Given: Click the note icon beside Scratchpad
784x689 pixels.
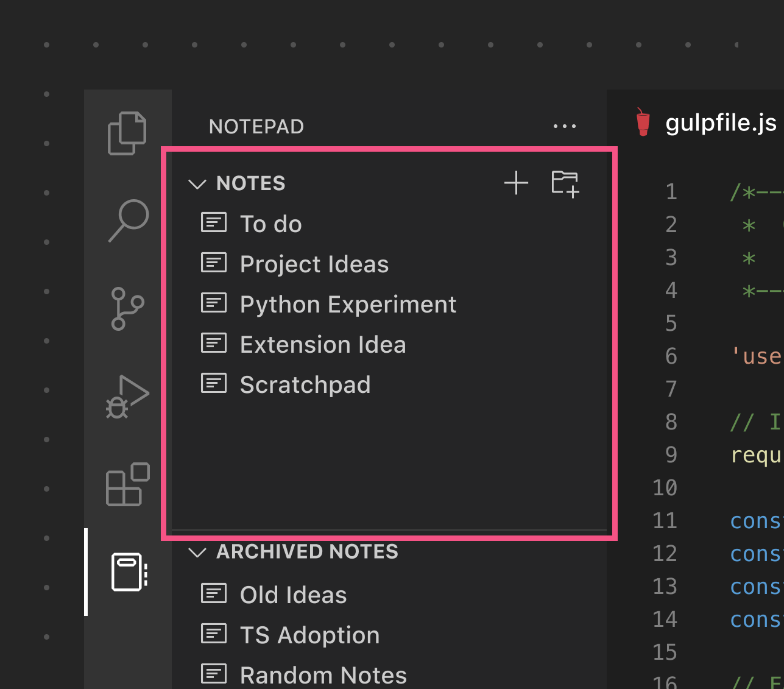Looking at the screenshot, I should pos(214,383).
